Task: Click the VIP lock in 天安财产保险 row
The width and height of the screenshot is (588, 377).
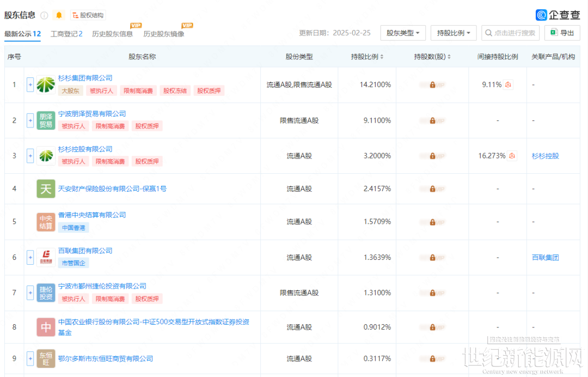Action: [x=432, y=188]
